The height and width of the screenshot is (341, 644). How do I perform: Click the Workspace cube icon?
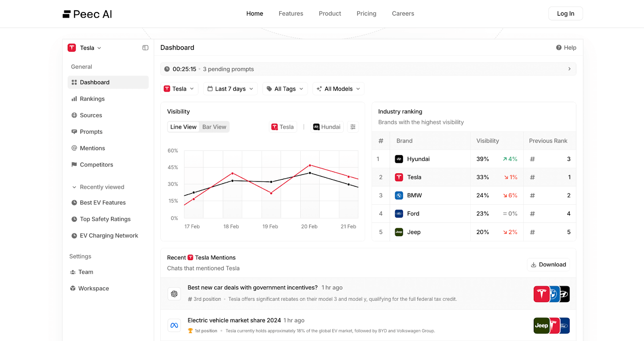(x=73, y=289)
